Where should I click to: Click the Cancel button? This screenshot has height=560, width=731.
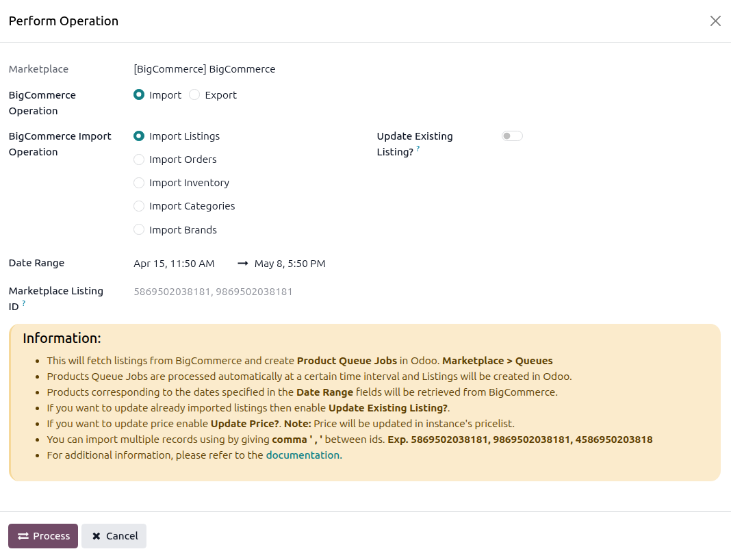pos(114,536)
